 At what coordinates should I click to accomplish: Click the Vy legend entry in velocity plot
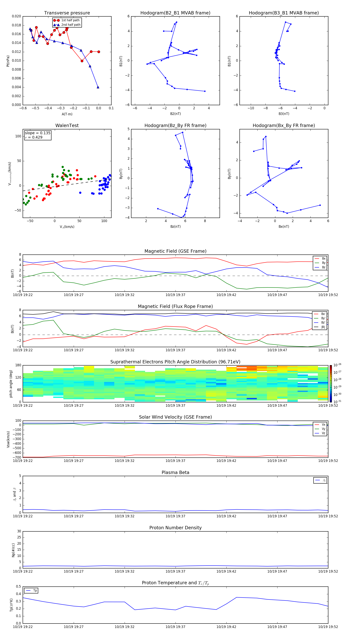(320, 429)
